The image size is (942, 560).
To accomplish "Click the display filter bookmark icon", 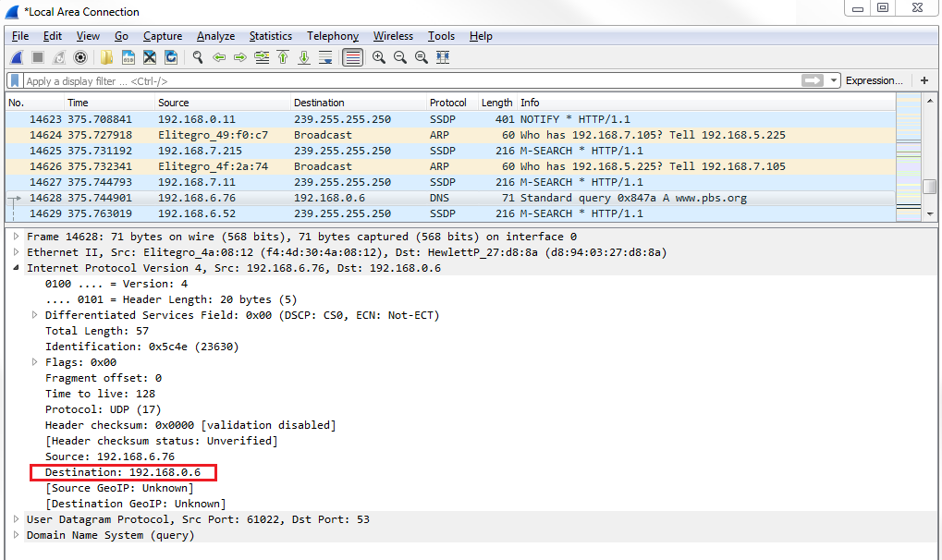I will 15,80.
